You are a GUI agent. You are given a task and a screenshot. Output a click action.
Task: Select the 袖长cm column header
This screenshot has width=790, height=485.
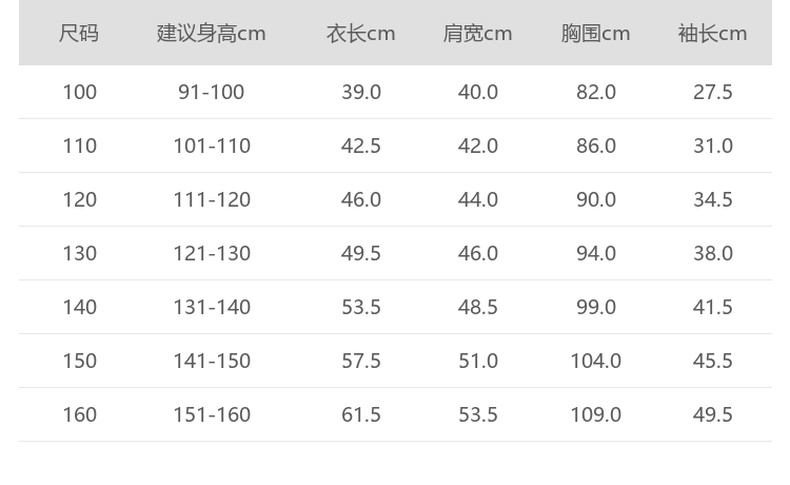pyautogui.click(x=713, y=33)
